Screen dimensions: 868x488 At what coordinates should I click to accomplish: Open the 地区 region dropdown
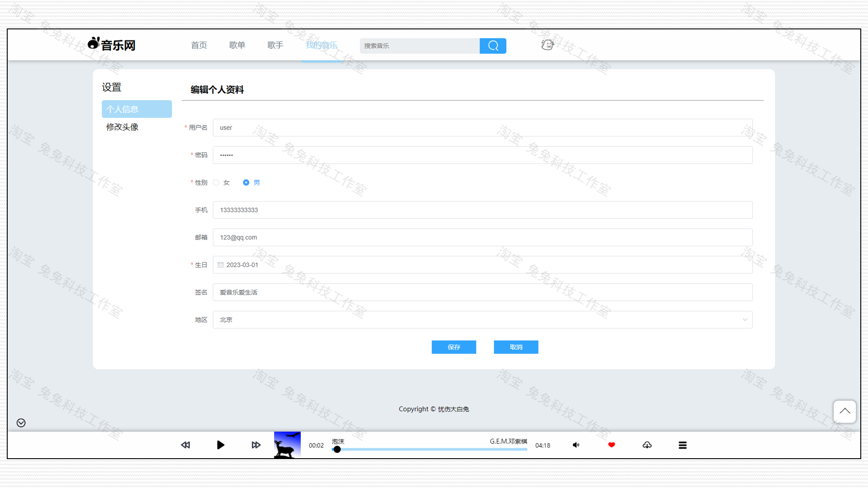[x=745, y=319]
